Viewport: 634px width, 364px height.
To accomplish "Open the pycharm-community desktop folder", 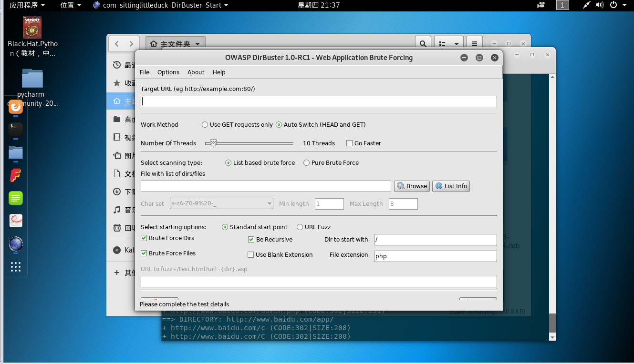I will click(x=32, y=88).
